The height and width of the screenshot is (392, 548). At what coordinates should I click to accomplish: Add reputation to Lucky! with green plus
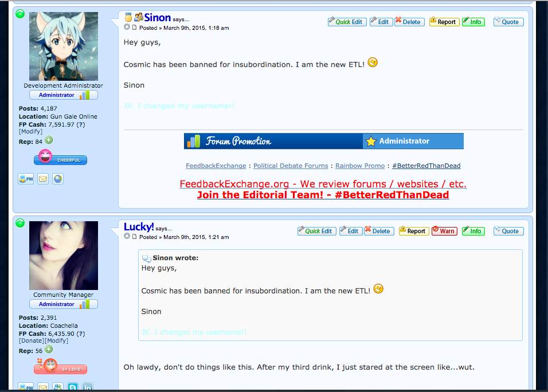click(x=49, y=350)
